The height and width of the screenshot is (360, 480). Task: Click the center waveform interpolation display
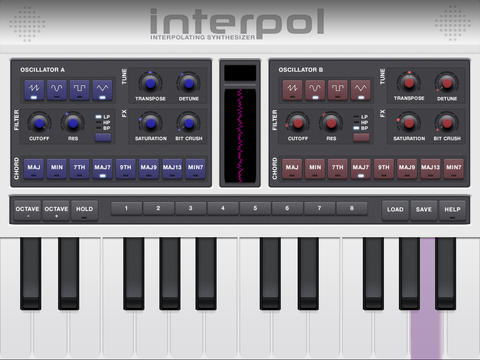coord(240,136)
